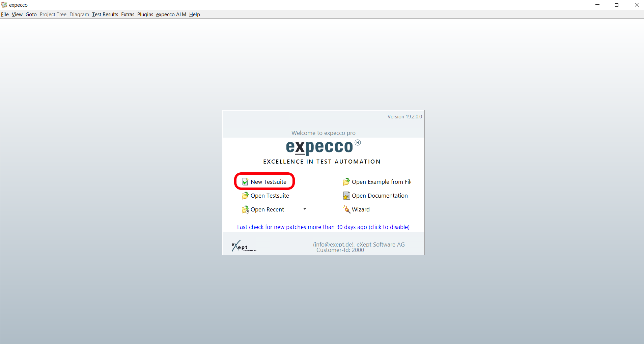
Task: Open the View menu
Action: coord(17,15)
